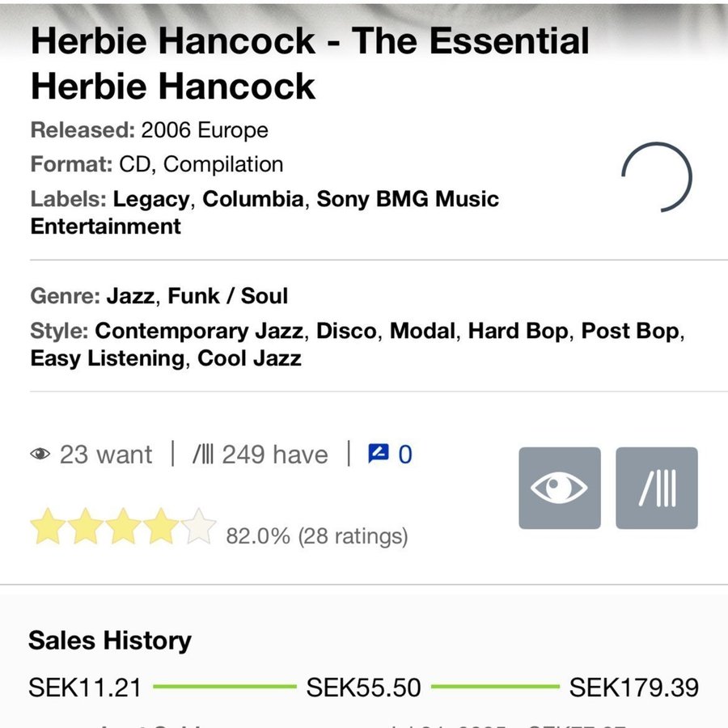
Task: Click the first rating star
Action: point(47,527)
